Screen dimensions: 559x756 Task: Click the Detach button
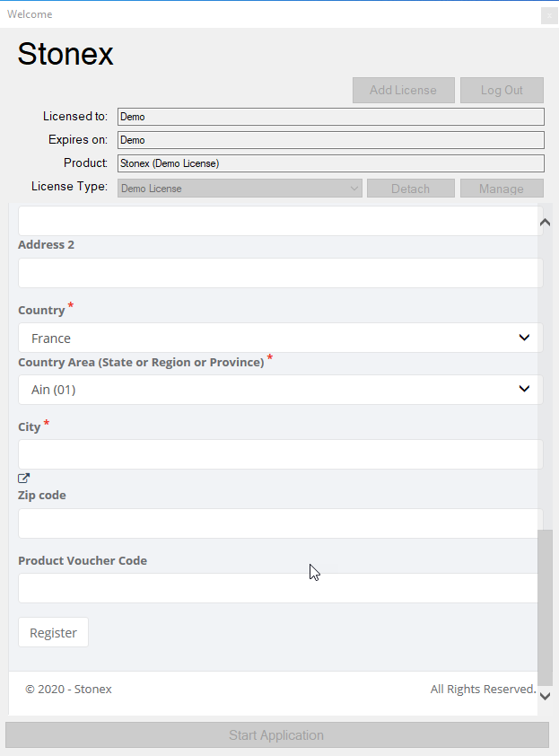pos(411,188)
